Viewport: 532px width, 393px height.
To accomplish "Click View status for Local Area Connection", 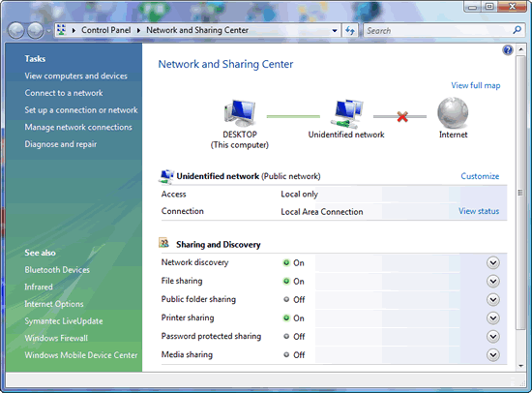I will coord(479,211).
